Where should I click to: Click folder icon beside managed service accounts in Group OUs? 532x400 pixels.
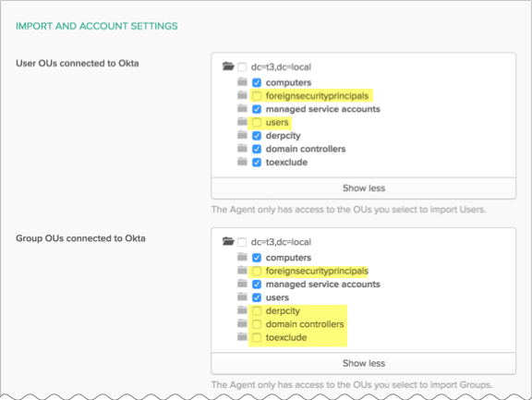(x=242, y=284)
